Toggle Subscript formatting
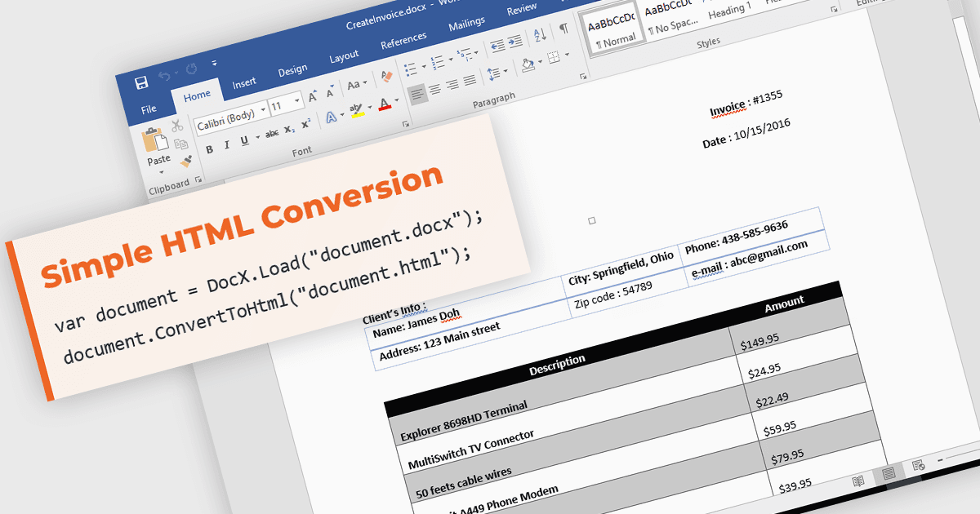Viewport: 980px width, 514px height. (289, 129)
